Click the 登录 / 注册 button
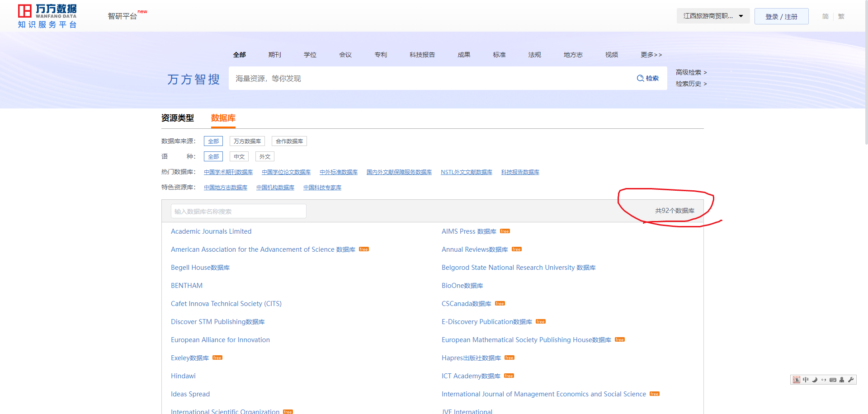 781,17
